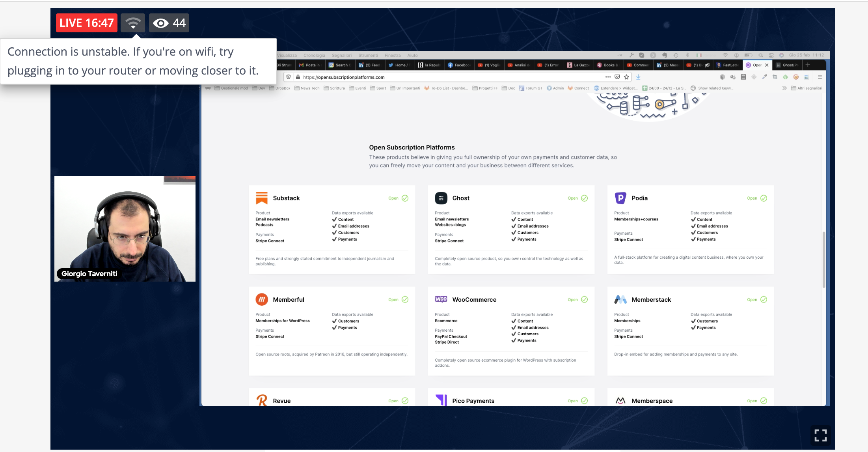The image size is (868, 452).
Task: Click the Open checkmark on Memberspace card
Action: pos(764,401)
